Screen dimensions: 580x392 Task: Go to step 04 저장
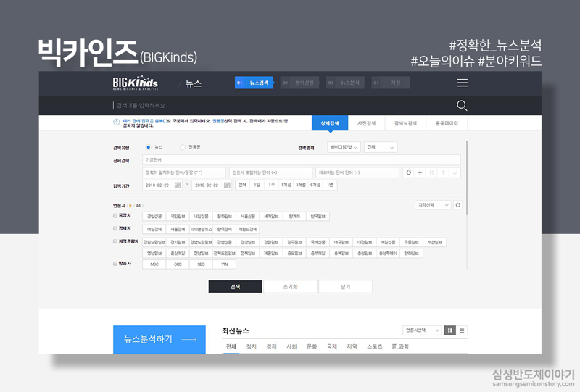391,83
